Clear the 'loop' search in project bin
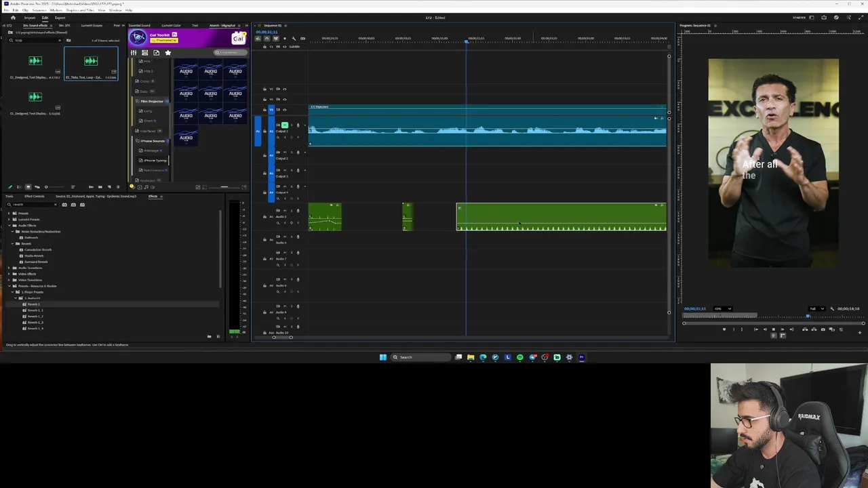This screenshot has height=488, width=868. tap(60, 41)
